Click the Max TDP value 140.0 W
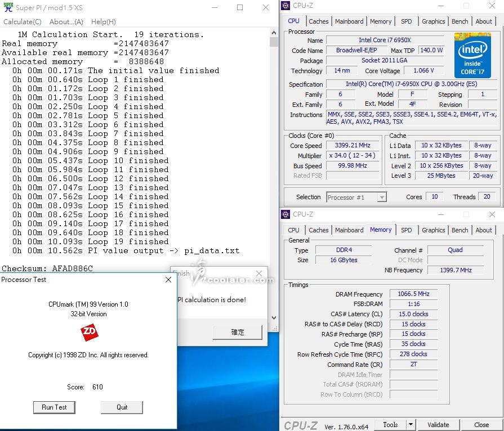 (431, 50)
